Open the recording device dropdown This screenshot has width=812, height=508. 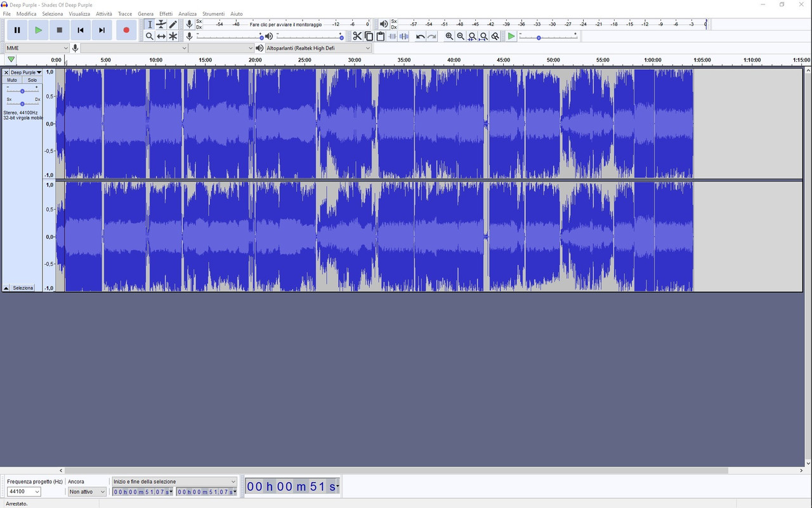134,48
